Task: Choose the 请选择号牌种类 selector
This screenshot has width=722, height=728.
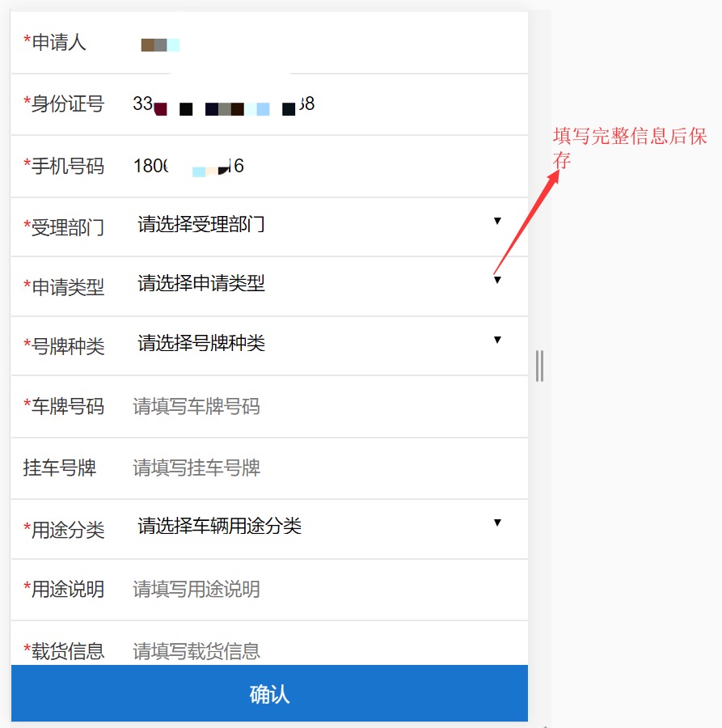Action: point(201,343)
